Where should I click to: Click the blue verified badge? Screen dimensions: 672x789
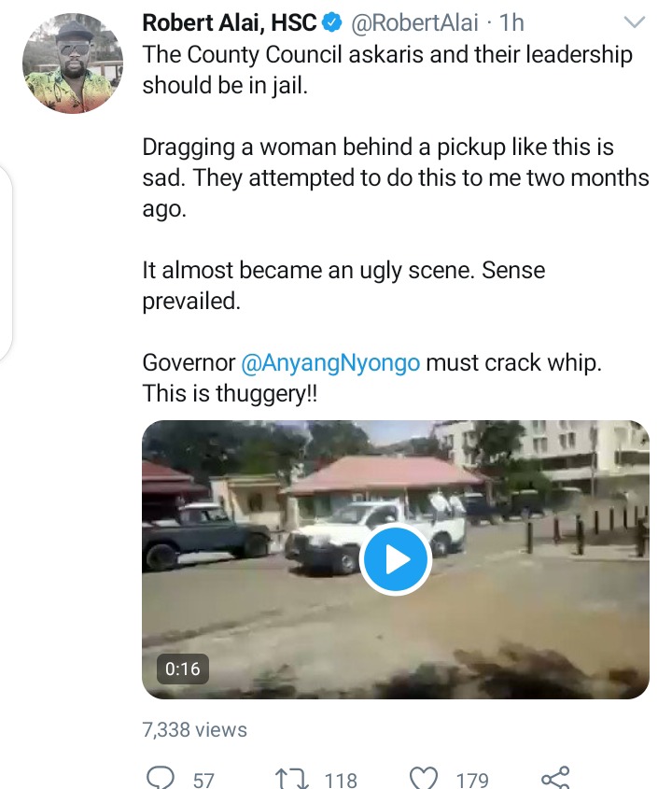click(x=332, y=22)
